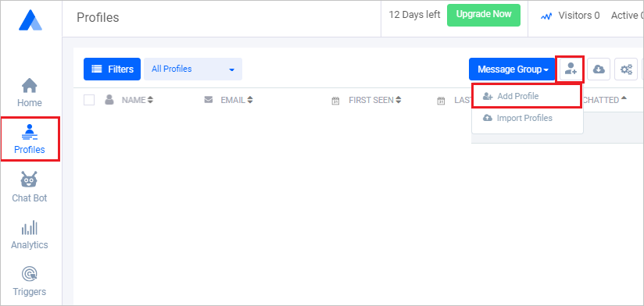Open the Analytics section
The height and width of the screenshot is (306, 644).
[x=30, y=235]
